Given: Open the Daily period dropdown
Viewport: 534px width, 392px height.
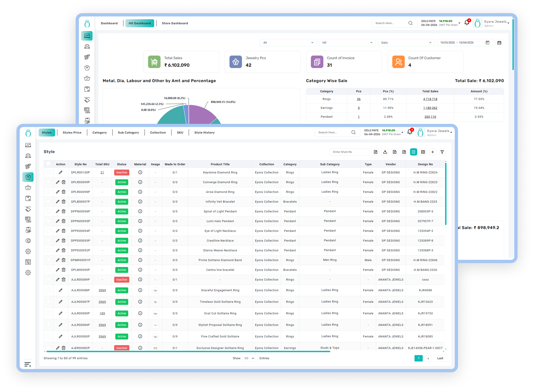Looking at the screenshot, I should coord(406,42).
